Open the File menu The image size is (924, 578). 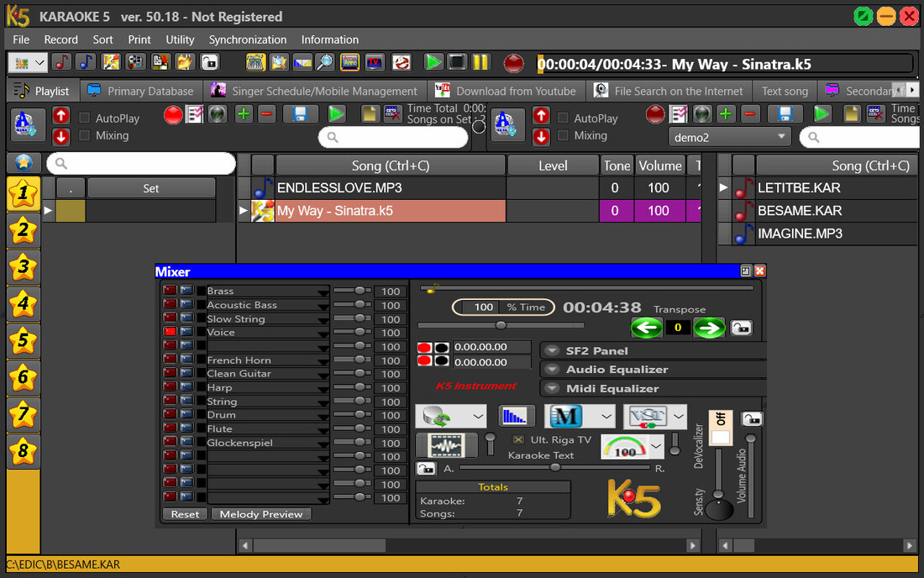21,39
